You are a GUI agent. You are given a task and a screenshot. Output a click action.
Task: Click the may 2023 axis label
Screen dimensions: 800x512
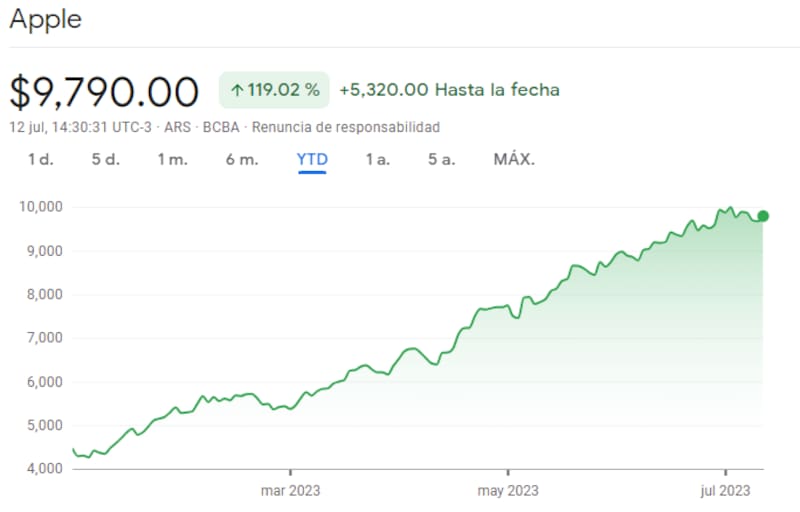tap(508, 490)
